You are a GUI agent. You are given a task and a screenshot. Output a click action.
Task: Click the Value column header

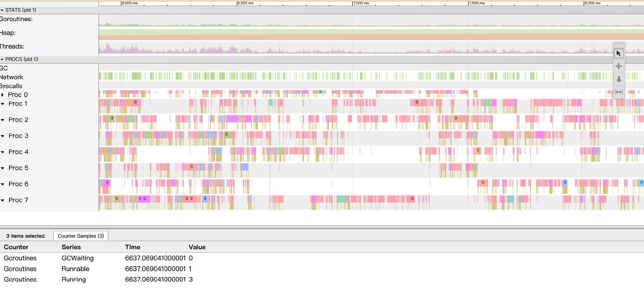point(197,247)
